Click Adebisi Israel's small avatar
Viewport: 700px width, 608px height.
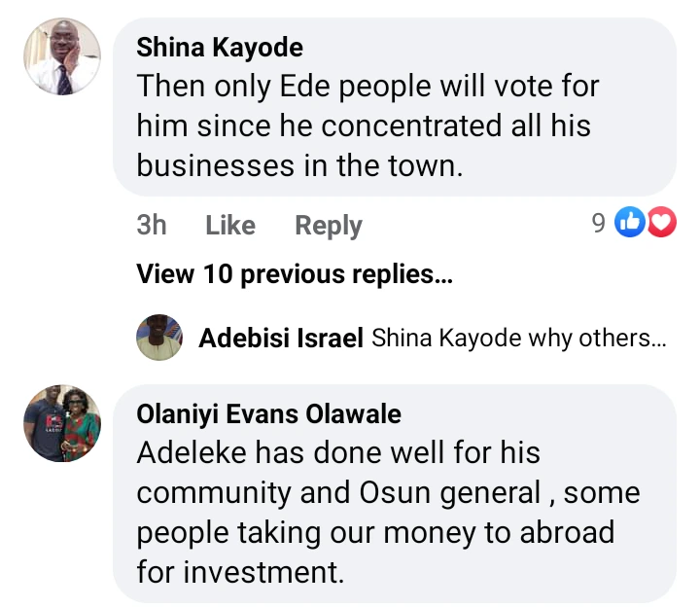click(x=158, y=339)
